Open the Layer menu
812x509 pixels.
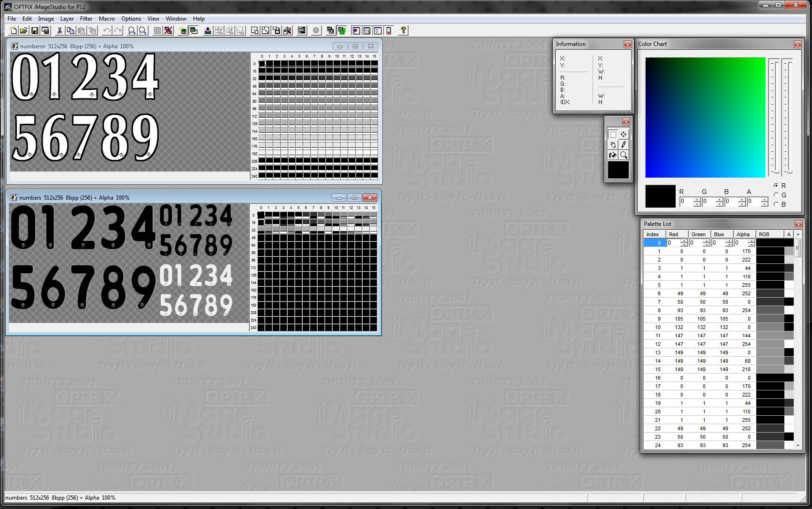[67, 19]
